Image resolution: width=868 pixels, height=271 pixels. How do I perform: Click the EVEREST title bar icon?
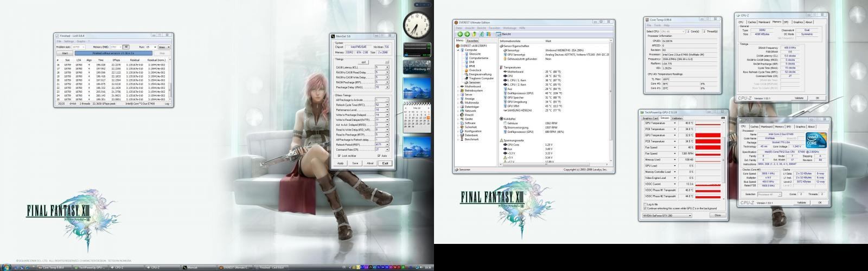(456, 22)
